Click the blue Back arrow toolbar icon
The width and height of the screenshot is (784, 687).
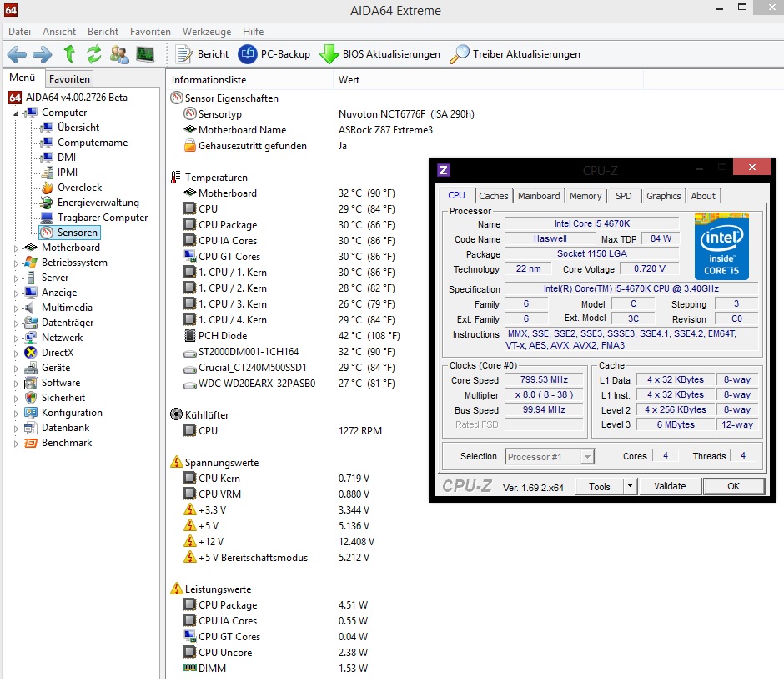17,54
